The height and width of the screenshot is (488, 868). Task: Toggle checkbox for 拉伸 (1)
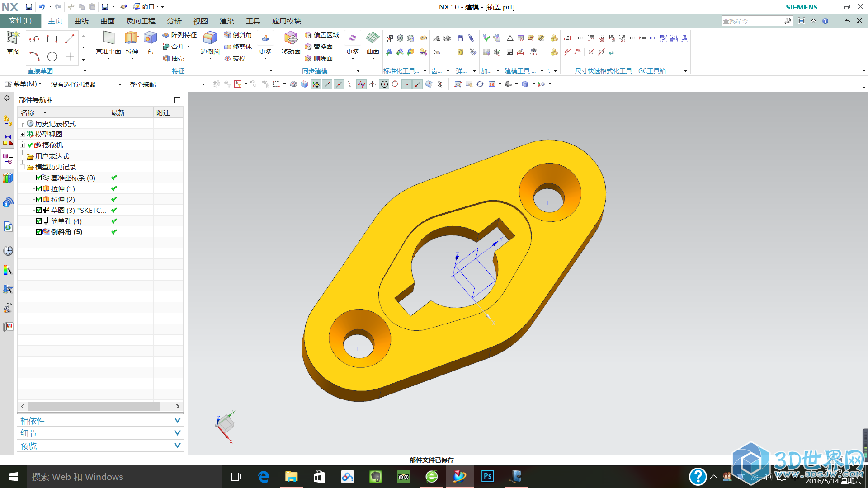39,188
